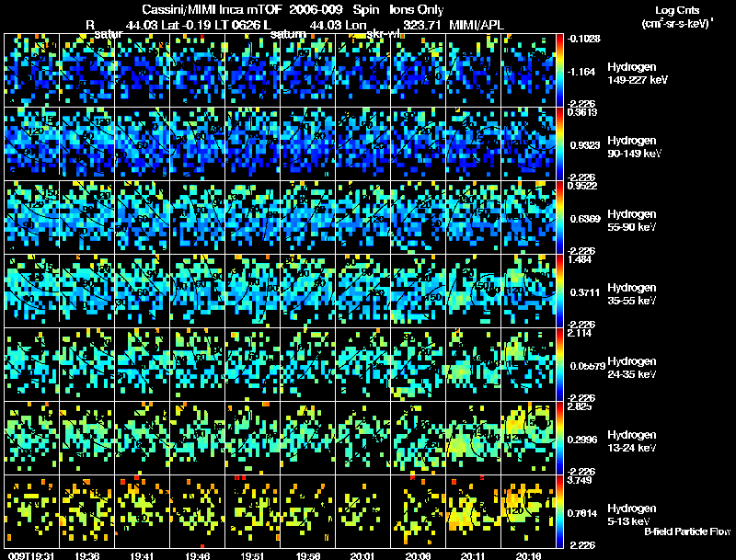Click the (cm²-sr-s-keV) units label
The width and height of the screenshot is (736, 560).
click(x=677, y=24)
